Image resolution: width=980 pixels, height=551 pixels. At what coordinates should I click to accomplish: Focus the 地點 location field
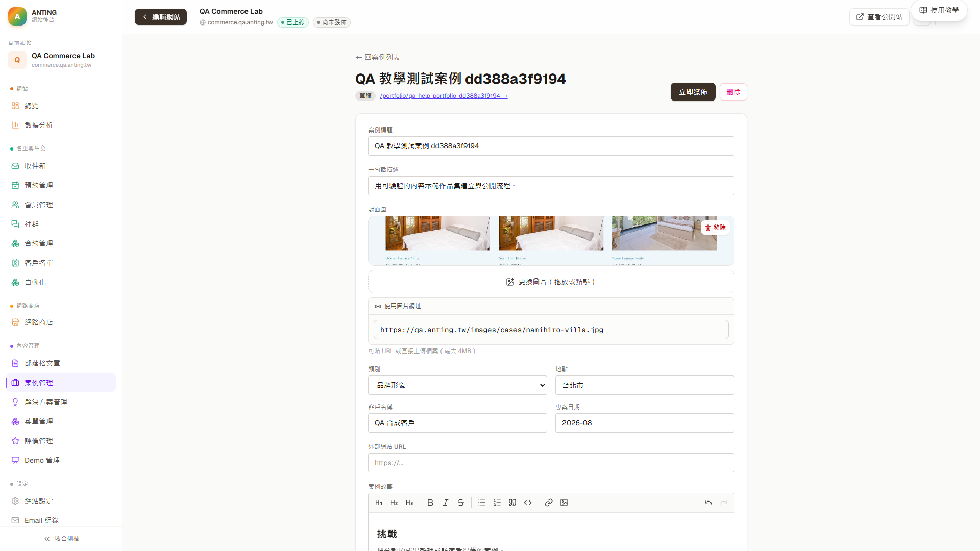point(645,385)
